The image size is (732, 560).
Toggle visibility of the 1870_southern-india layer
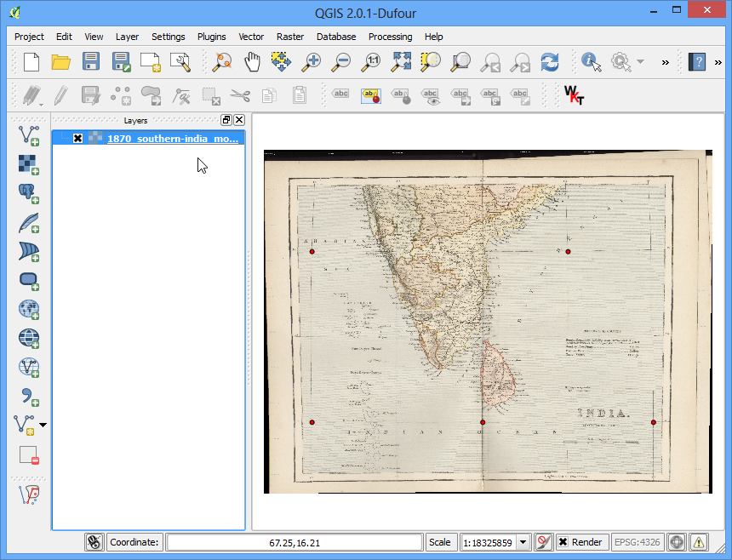coord(78,138)
